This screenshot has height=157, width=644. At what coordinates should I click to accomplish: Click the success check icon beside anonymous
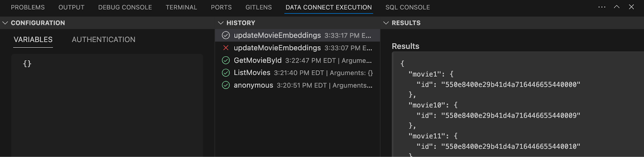click(226, 85)
